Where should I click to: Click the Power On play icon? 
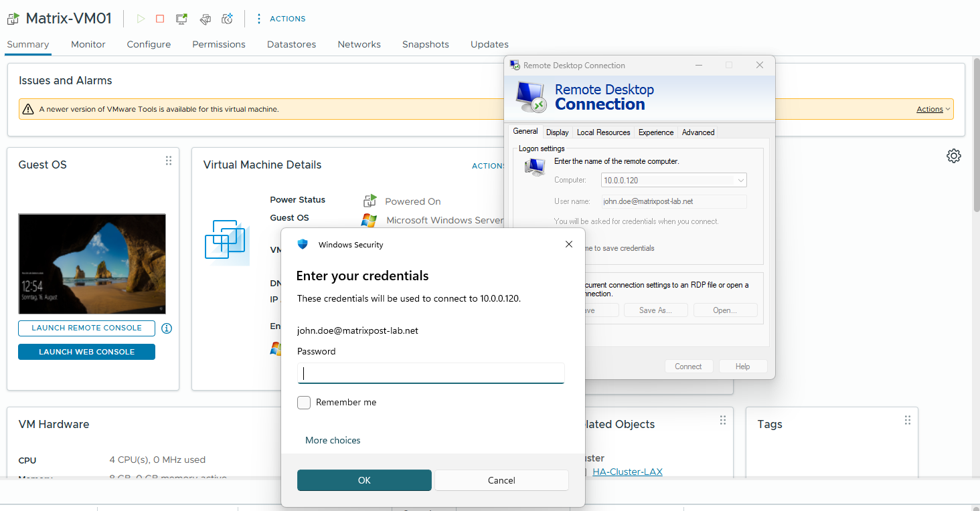[x=141, y=19]
